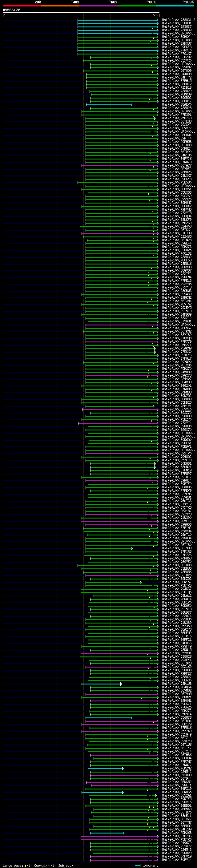197x868 pixels.
Task: Open hit UniRef100_Q38831-2
Action: coord(179,20)
